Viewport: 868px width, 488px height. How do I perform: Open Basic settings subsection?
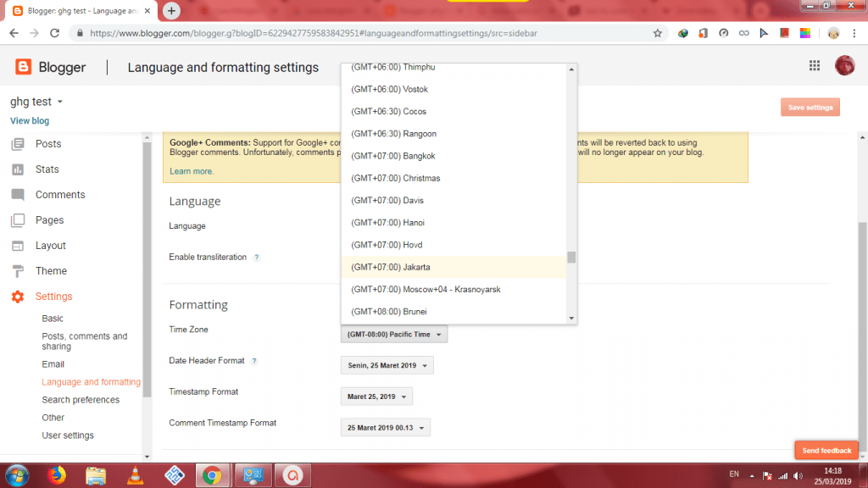tap(53, 319)
